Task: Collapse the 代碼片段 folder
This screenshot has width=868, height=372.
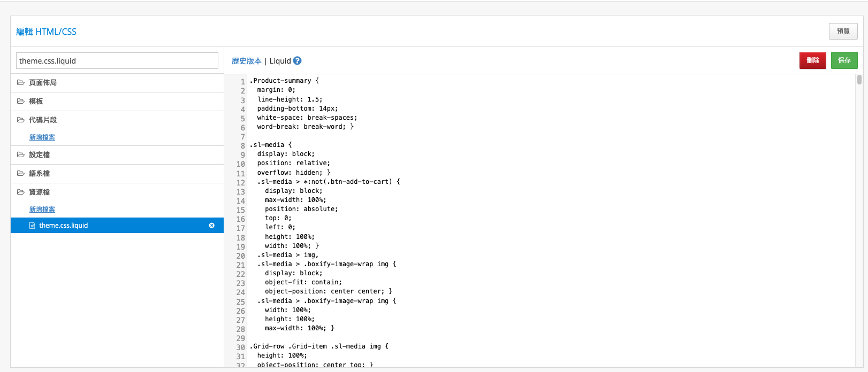Action: point(117,120)
